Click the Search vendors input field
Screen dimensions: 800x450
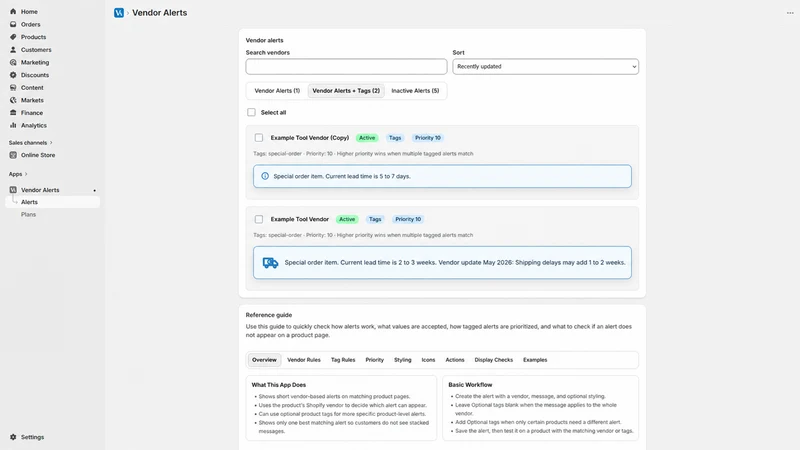(x=346, y=66)
